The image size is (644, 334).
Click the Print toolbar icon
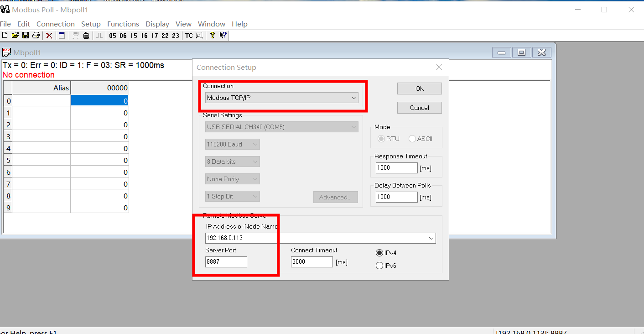[36, 36]
